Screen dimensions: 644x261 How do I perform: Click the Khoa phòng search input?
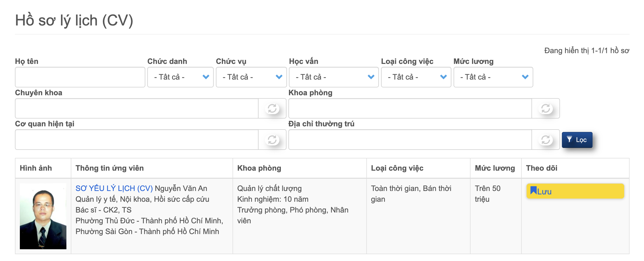[410, 108]
